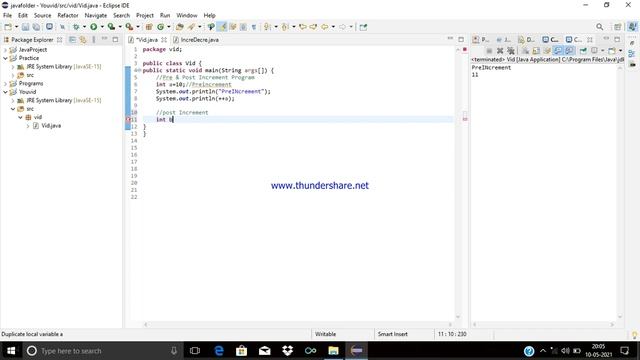Click the Pin Console icon

583,51
